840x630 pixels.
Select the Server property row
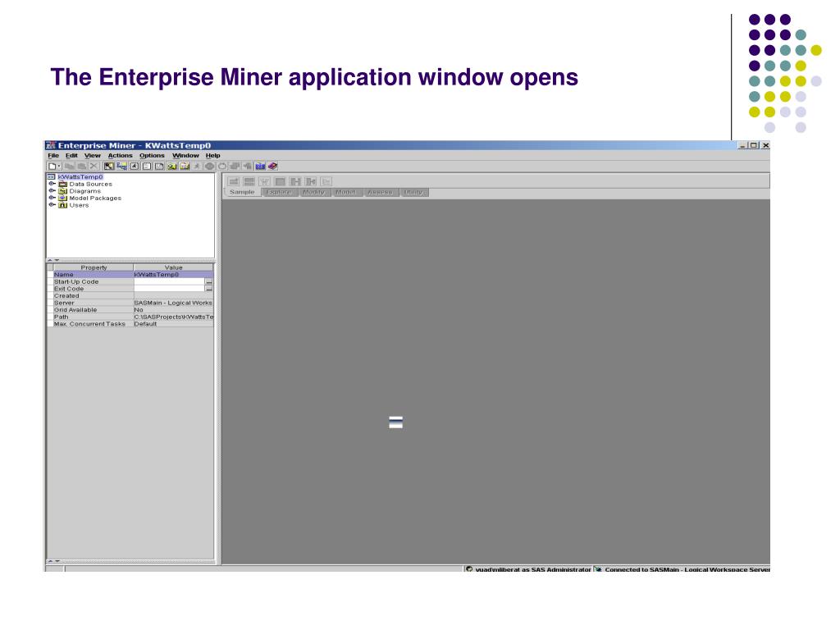coord(130,302)
